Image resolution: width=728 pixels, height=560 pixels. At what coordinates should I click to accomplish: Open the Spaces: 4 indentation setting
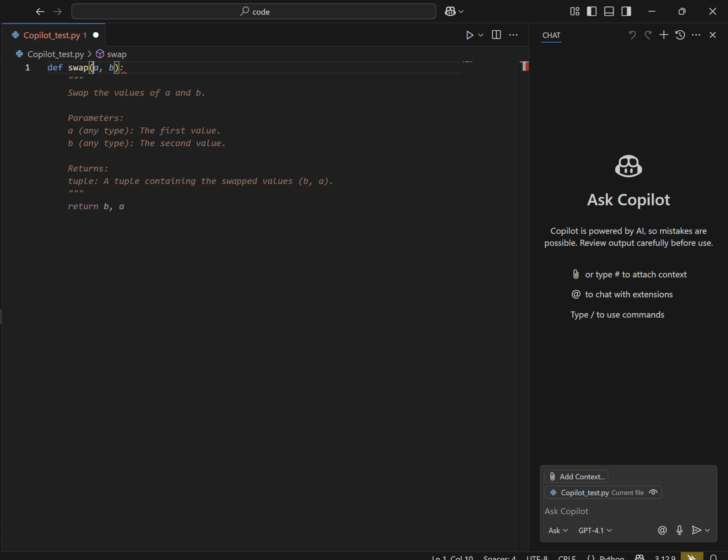(499, 557)
